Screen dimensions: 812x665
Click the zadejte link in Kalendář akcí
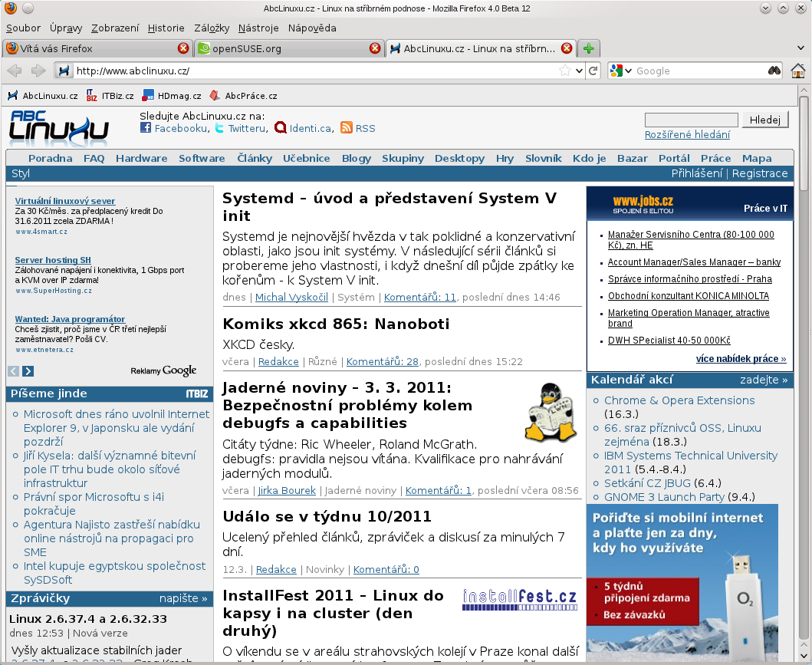[764, 380]
